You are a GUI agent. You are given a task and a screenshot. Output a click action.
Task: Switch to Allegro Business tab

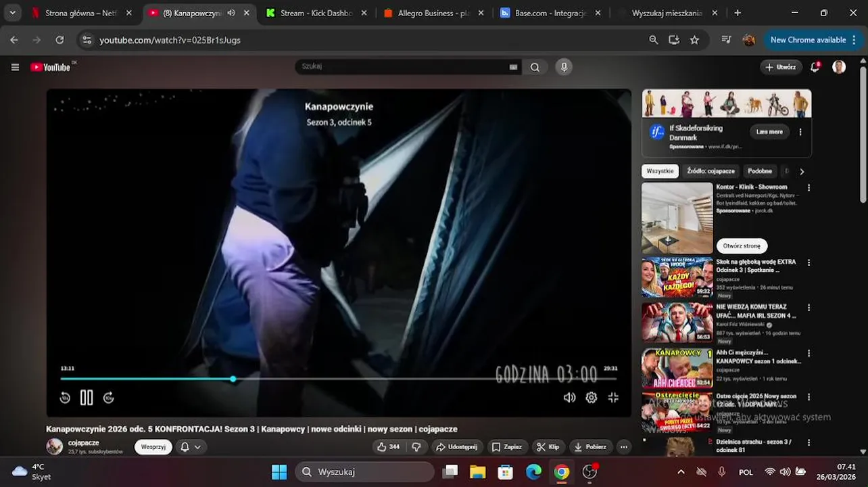[x=434, y=13]
